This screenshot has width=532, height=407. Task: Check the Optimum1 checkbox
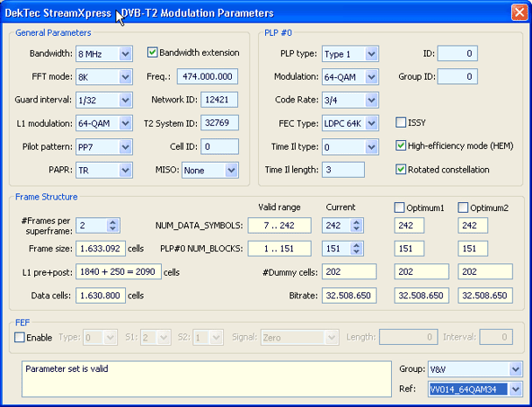click(399, 207)
